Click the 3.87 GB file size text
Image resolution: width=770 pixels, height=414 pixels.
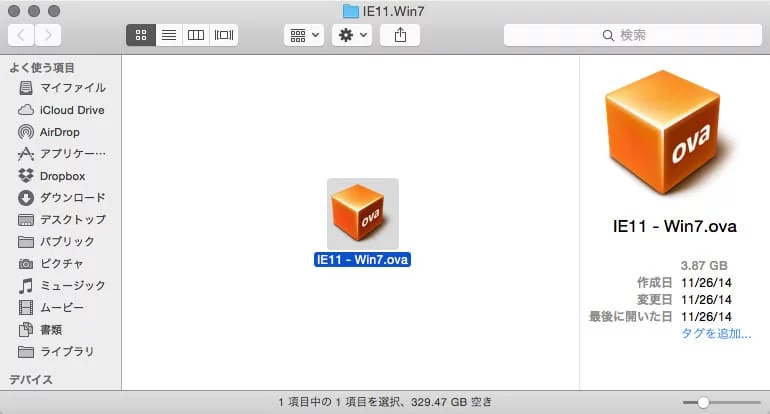coord(704,266)
